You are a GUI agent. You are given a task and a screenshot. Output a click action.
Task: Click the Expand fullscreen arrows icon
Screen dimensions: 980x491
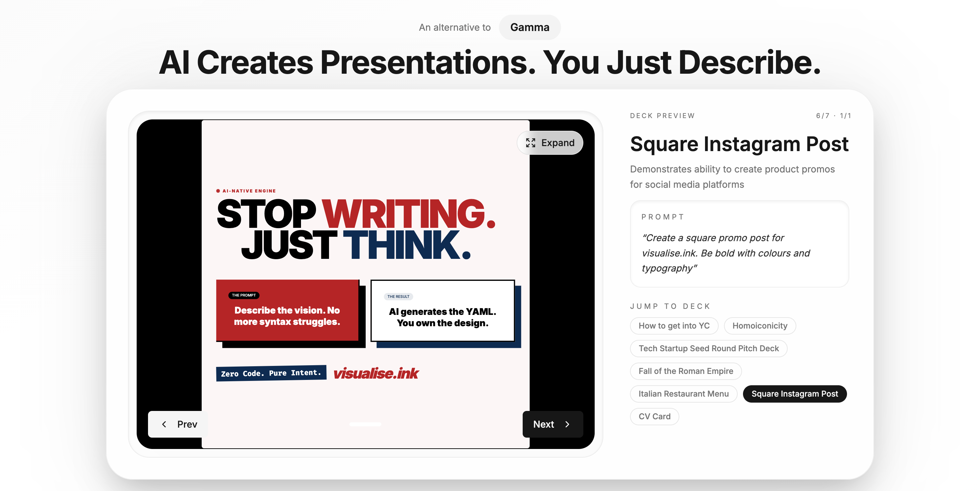tap(530, 143)
